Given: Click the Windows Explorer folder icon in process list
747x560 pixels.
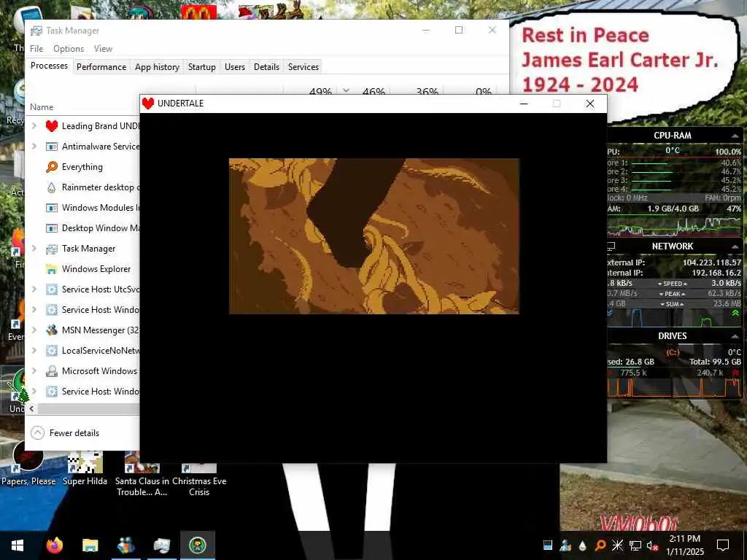Looking at the screenshot, I should coord(52,269).
